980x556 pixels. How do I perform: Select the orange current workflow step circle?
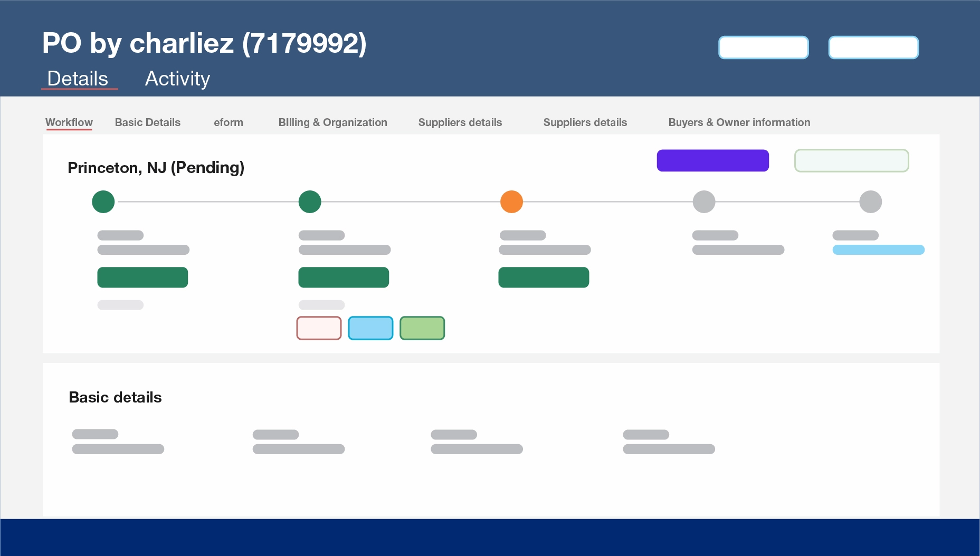511,202
